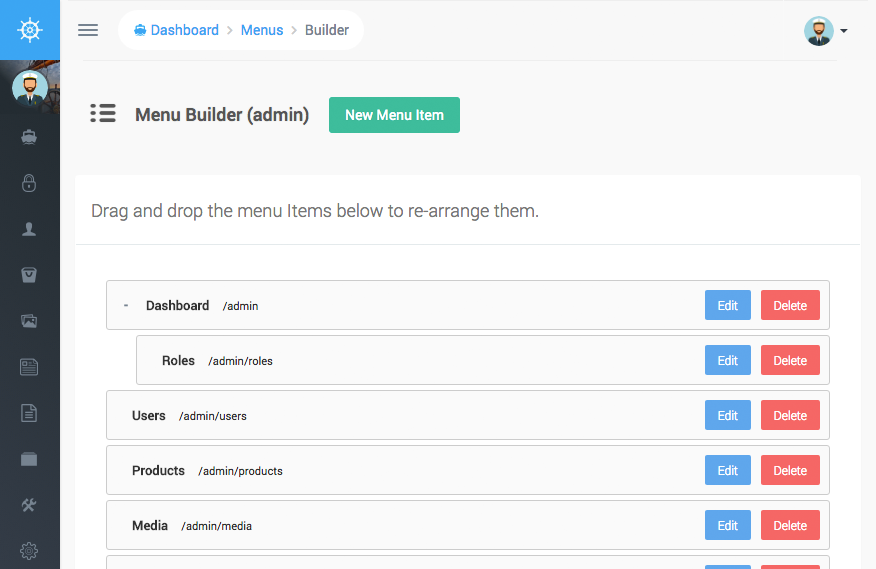The image size is (876, 569).
Task: Edit the Products menu item
Action: 727,470
